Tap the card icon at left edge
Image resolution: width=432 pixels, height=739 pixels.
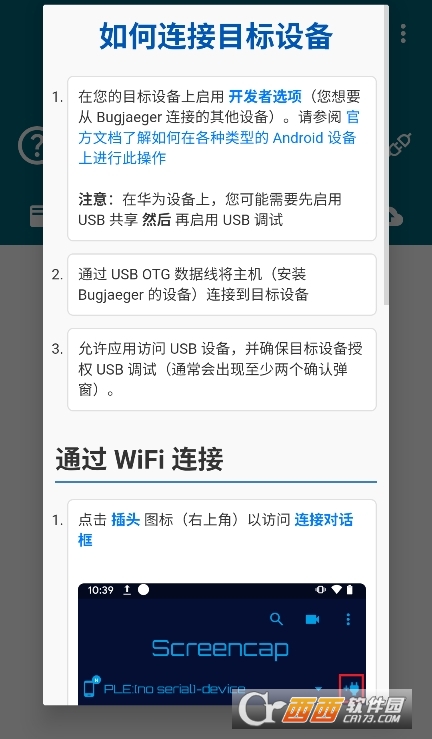[36, 216]
